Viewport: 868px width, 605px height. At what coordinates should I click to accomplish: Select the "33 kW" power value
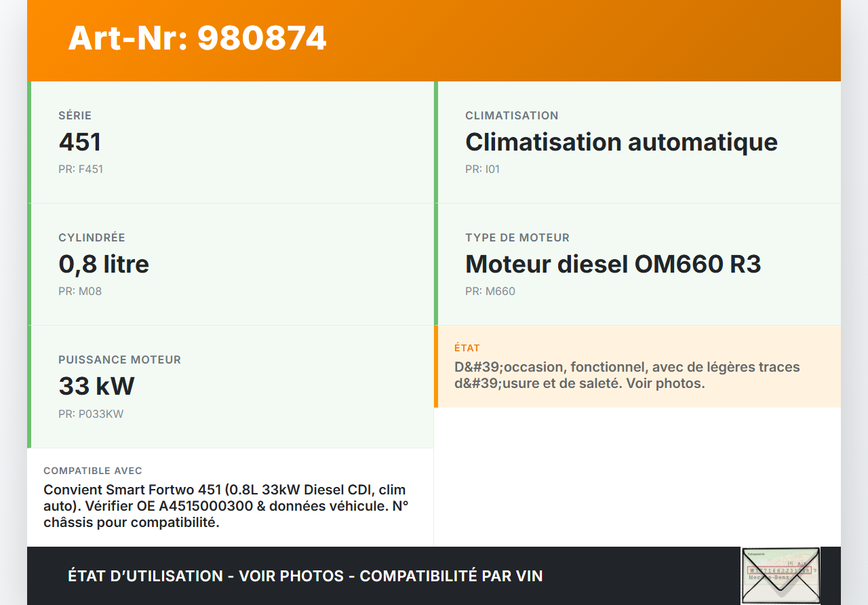96,386
